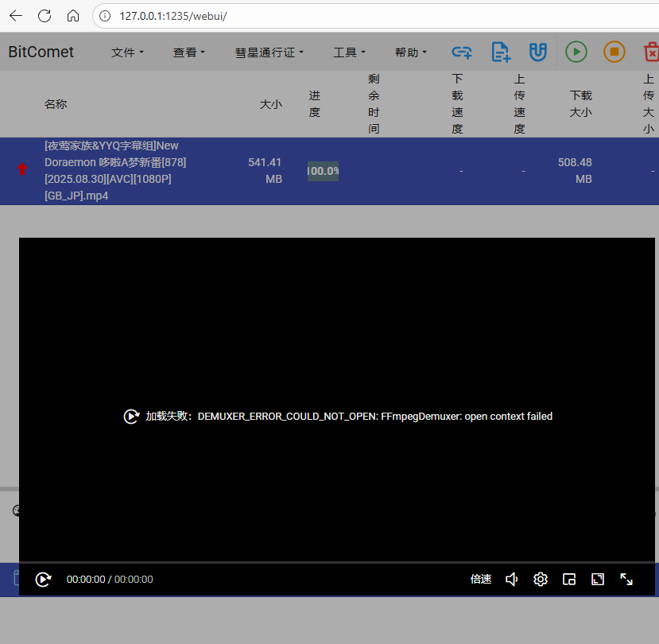Image resolution: width=659 pixels, height=644 pixels.
Task: Click the video player progress bar
Action: [x=337, y=562]
